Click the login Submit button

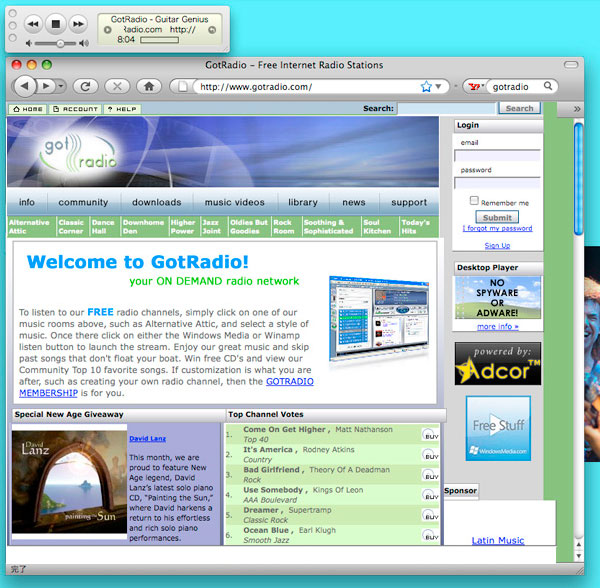[x=497, y=217]
